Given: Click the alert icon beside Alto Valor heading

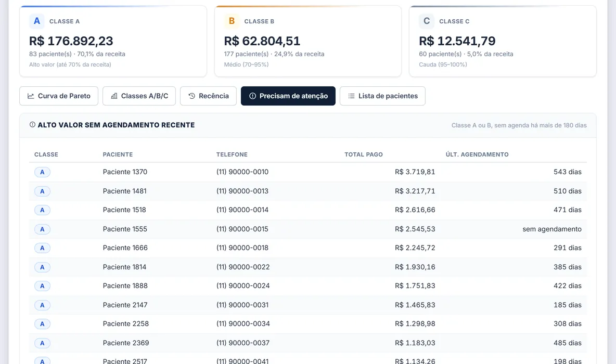Looking at the screenshot, I should (x=32, y=125).
